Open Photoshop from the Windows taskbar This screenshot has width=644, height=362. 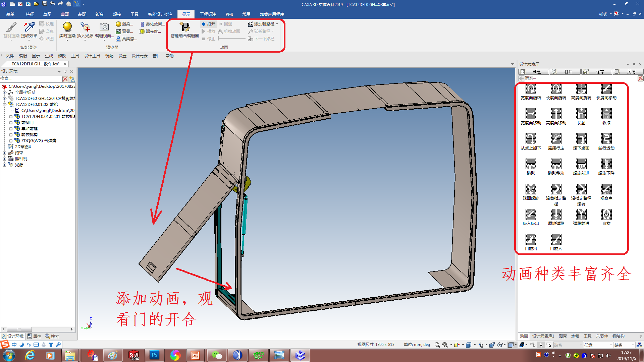(x=155, y=355)
